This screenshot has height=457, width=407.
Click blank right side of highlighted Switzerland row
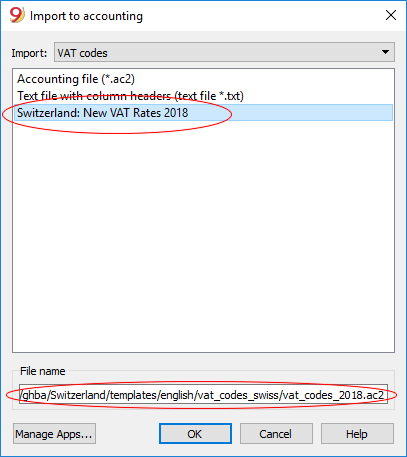290,113
